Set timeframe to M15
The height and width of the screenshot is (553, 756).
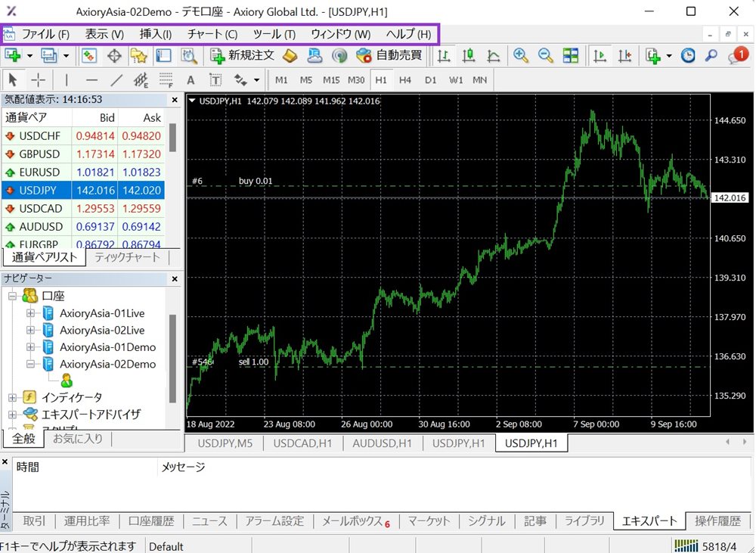pyautogui.click(x=331, y=80)
